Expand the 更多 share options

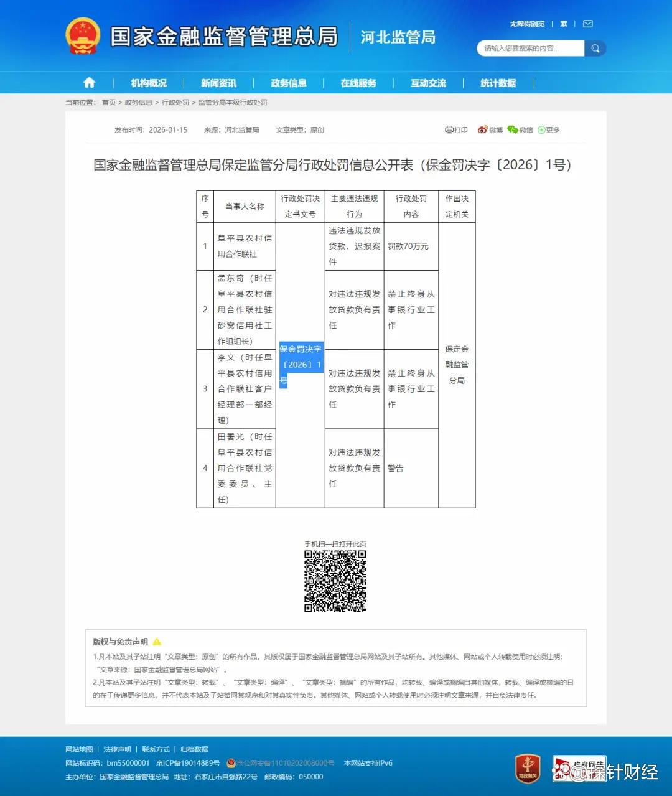549,130
